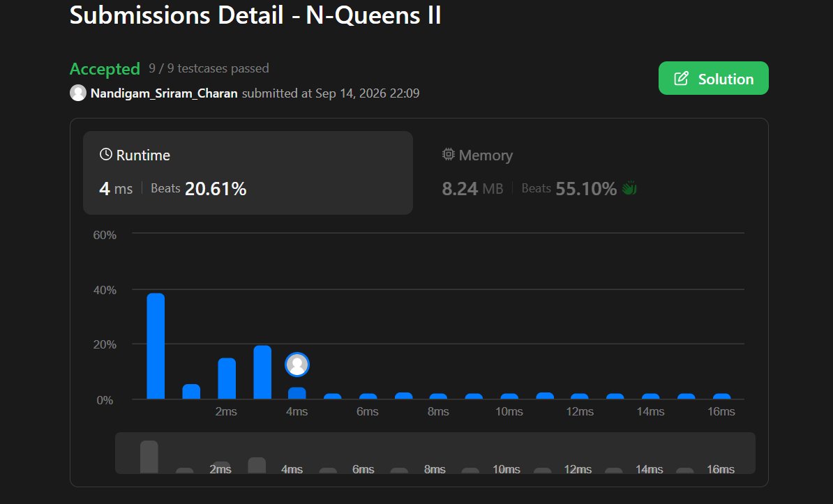The height and width of the screenshot is (504, 833).
Task: Click the "12ms" label in the gray overview strip
Action: point(578,469)
